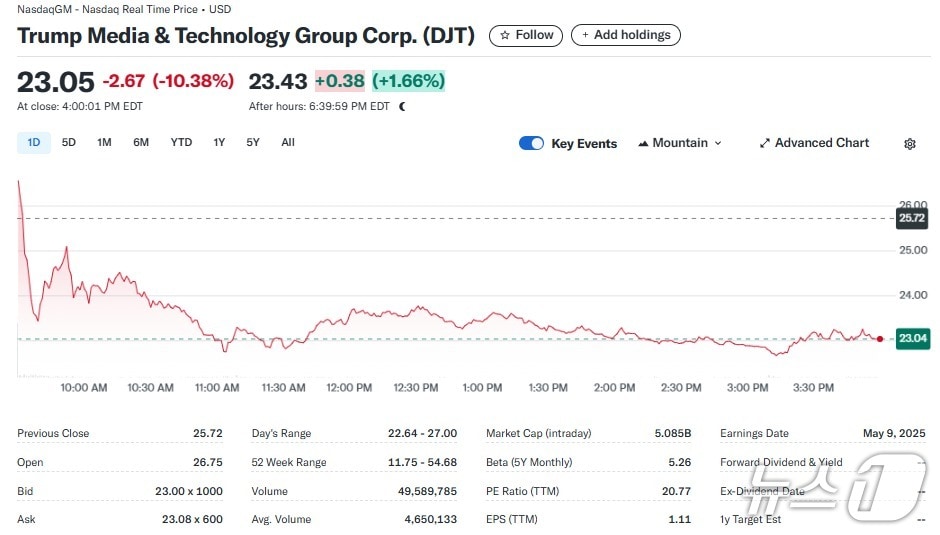Screen dimensions: 940x535
Task: Click the star icon in Follow
Action: click(x=505, y=35)
